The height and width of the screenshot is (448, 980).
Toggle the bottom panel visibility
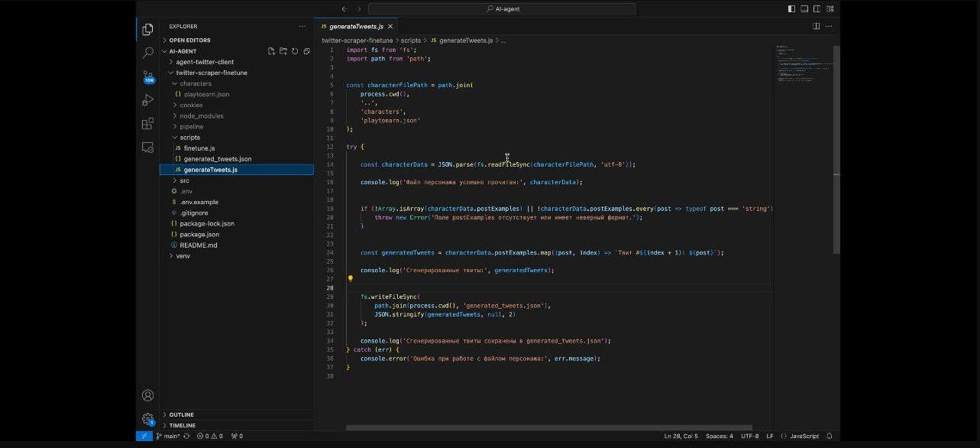804,8
